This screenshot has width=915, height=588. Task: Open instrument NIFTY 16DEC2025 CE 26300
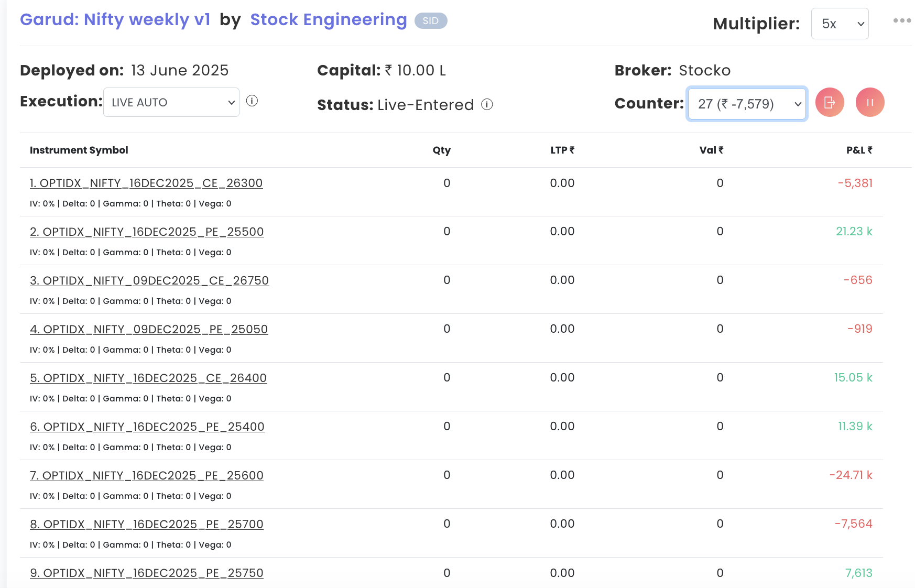[146, 183]
